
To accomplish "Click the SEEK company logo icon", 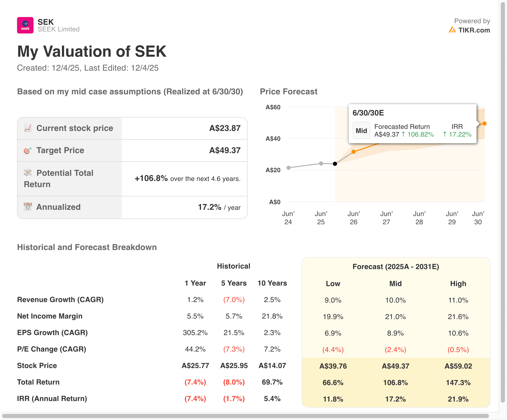I will (x=25, y=26).
